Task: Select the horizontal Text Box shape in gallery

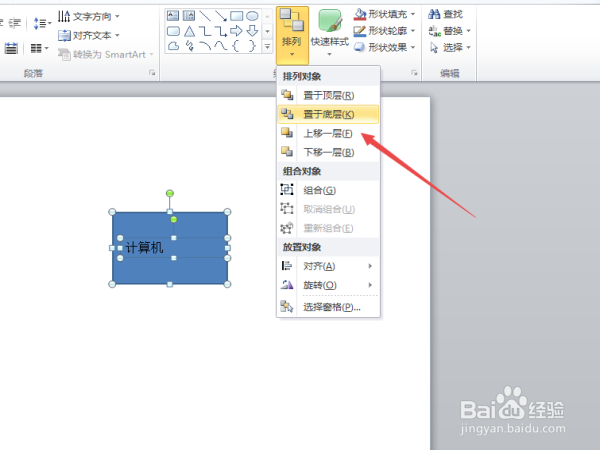Action: point(173,16)
